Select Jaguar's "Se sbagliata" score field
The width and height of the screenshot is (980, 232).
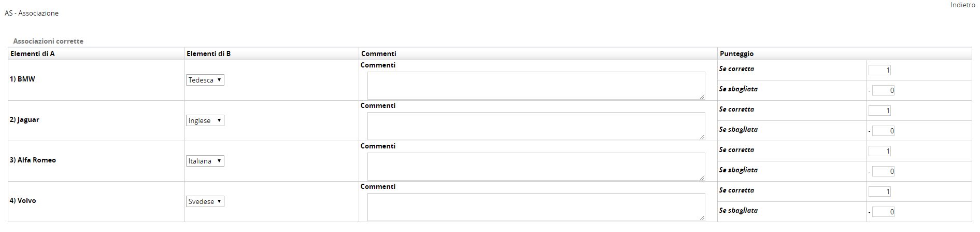click(x=883, y=131)
